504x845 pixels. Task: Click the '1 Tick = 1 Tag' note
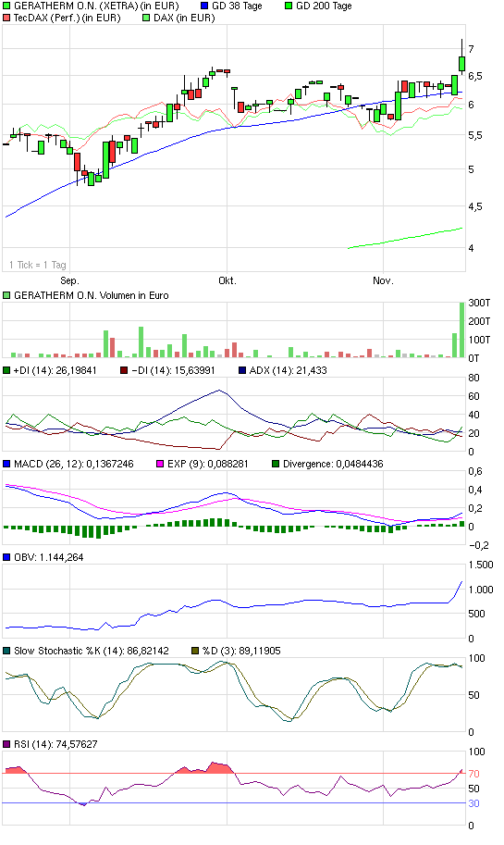click(x=38, y=265)
